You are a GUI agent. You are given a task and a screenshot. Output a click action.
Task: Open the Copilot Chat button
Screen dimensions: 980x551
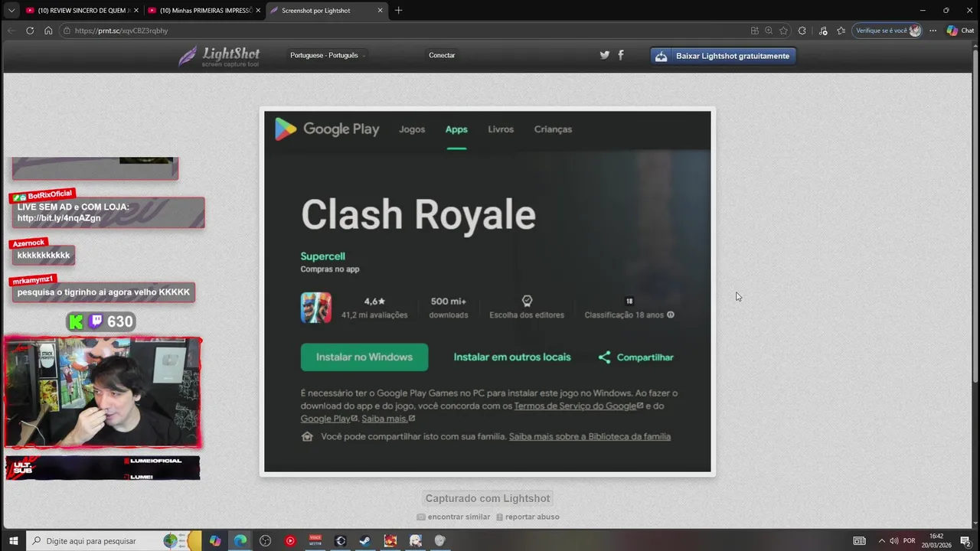[x=960, y=31]
